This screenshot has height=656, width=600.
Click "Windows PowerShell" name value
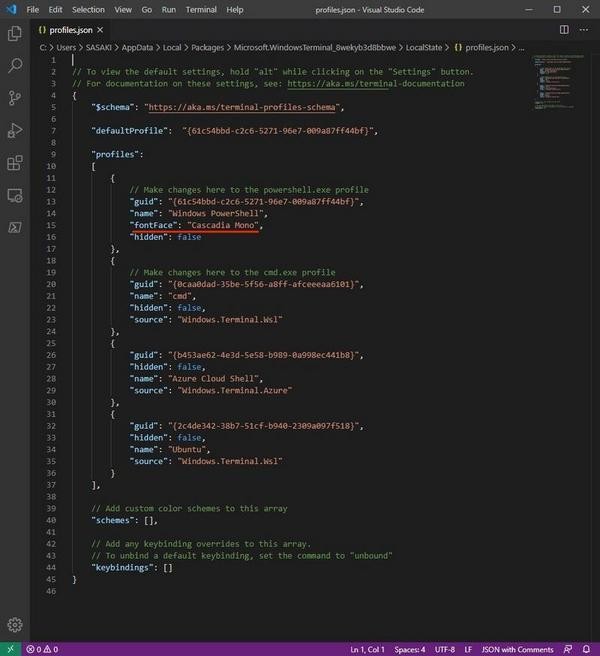pos(216,213)
